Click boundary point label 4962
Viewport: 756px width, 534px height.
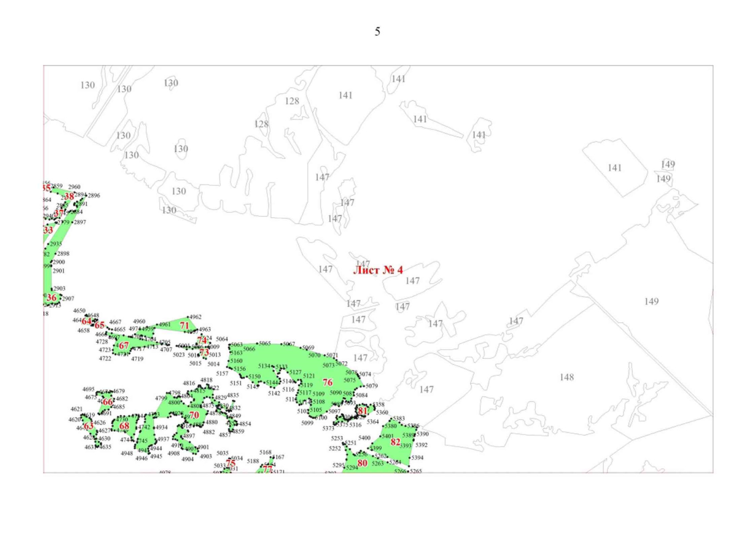[195, 317]
